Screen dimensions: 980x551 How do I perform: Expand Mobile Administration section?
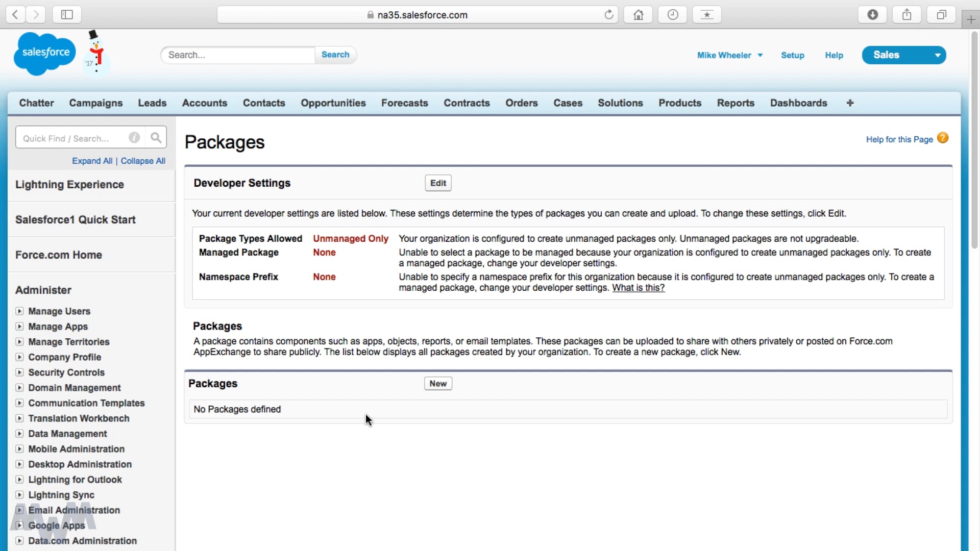pyautogui.click(x=19, y=449)
